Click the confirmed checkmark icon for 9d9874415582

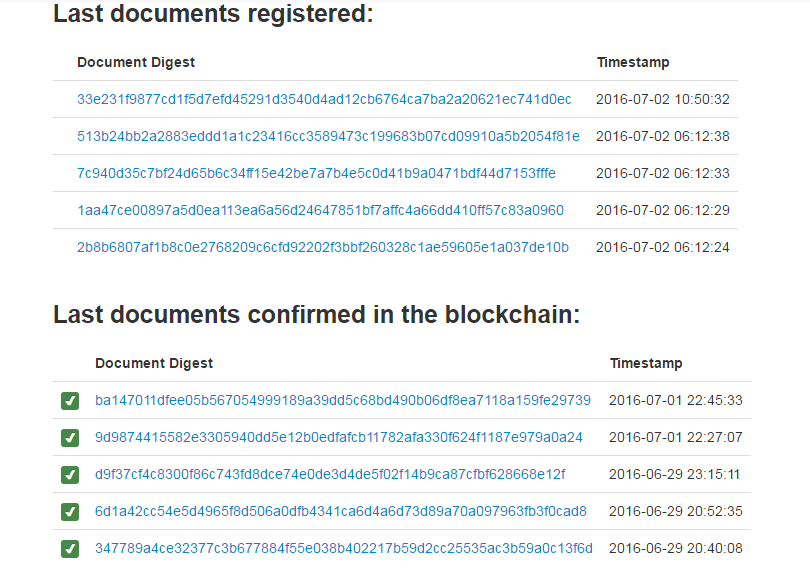point(70,438)
